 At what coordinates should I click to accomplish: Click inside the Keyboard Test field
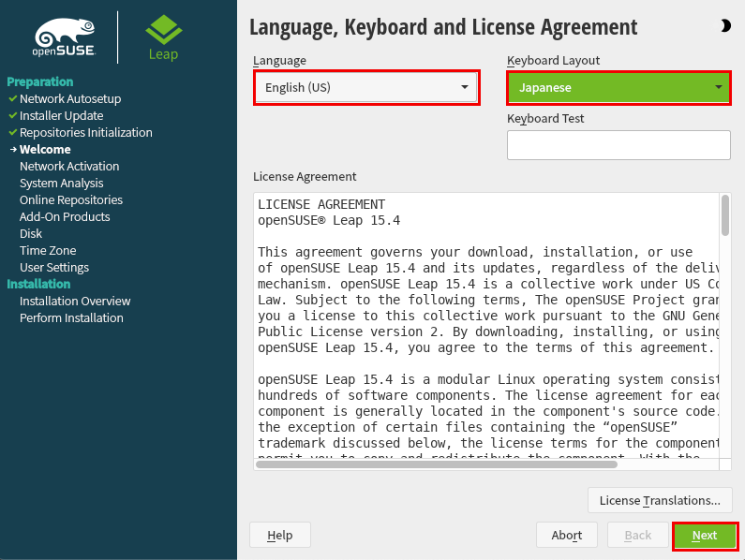(x=618, y=145)
